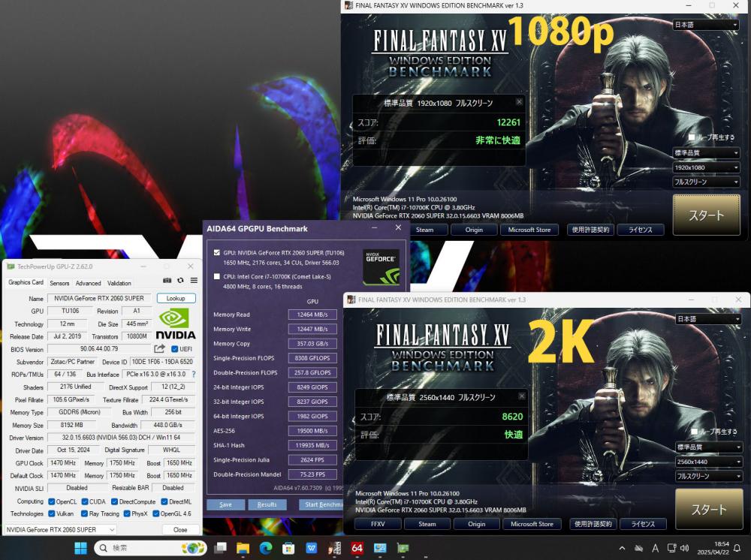The height and width of the screenshot is (560, 751).
Task: Close 2560x1440 score result panel
Action: (x=522, y=396)
